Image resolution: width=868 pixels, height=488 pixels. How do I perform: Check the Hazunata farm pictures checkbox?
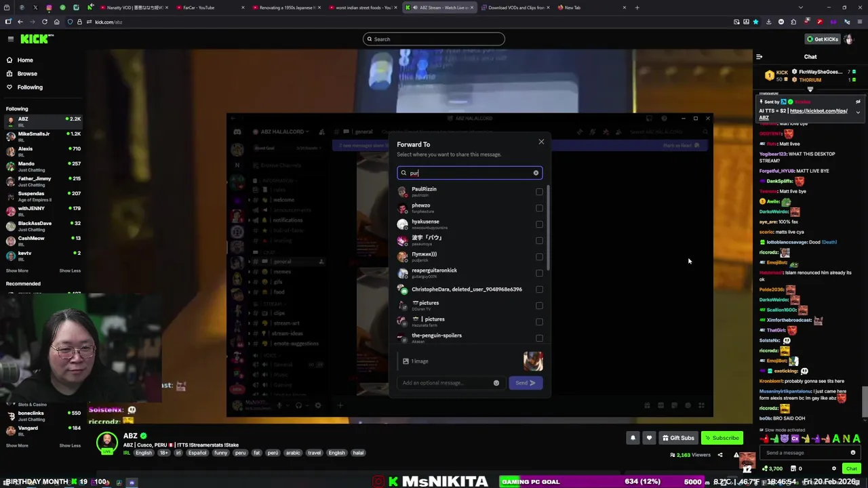pos(539,322)
